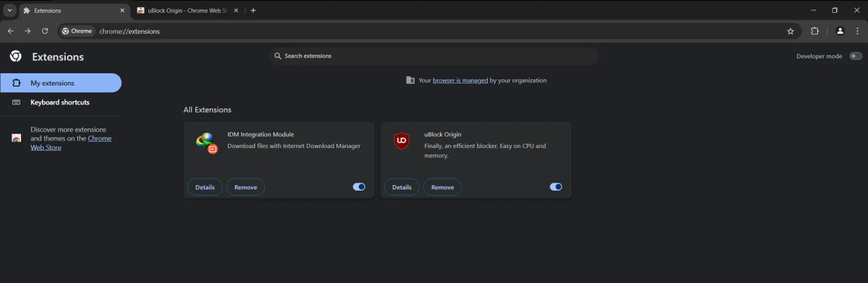
Task: Open Keyboard shortcuts in sidebar
Action: pyautogui.click(x=61, y=102)
